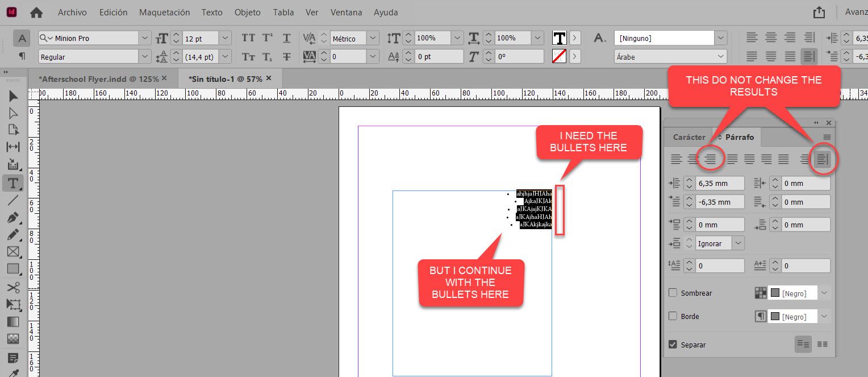
Task: Select the Line tool
Action: pyautogui.click(x=14, y=200)
